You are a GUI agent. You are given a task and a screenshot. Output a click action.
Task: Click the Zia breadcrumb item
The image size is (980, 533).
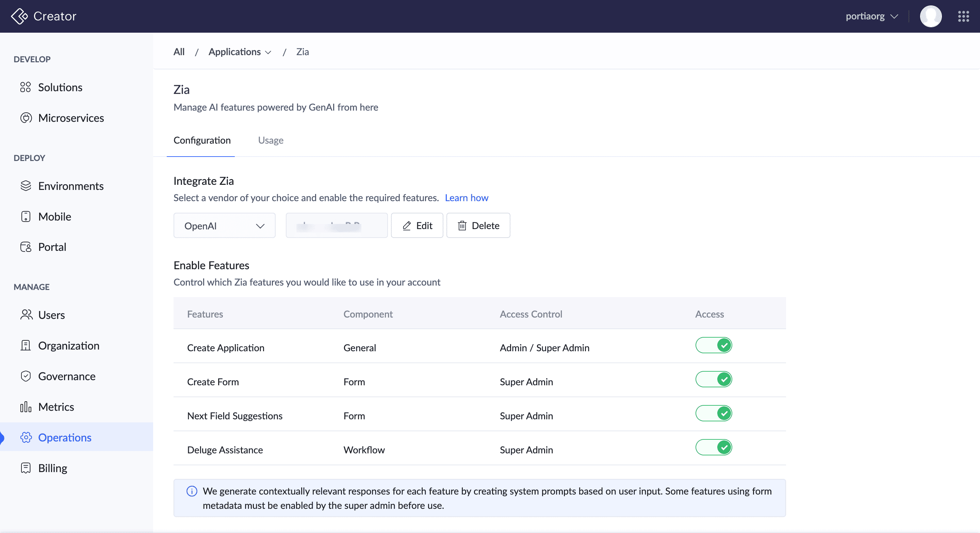(x=303, y=52)
